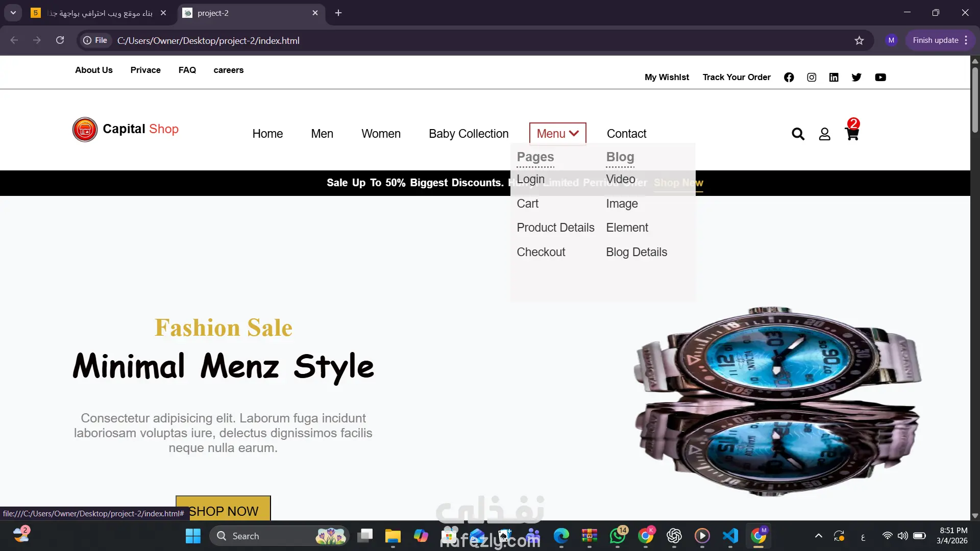980x551 pixels.
Task: Open the Track Your Order link
Action: point(736,77)
